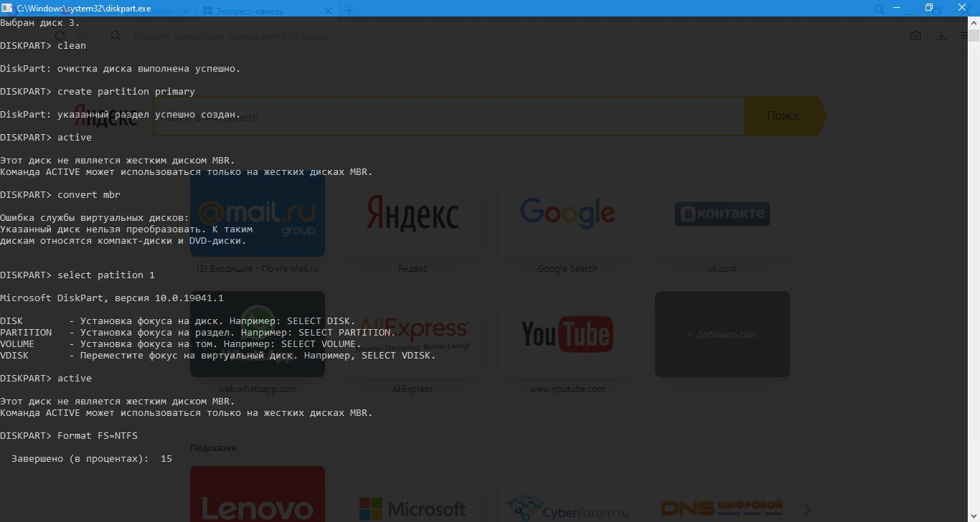
Task: Click console line "DISKPART> select patition 1"
Action: pos(77,275)
